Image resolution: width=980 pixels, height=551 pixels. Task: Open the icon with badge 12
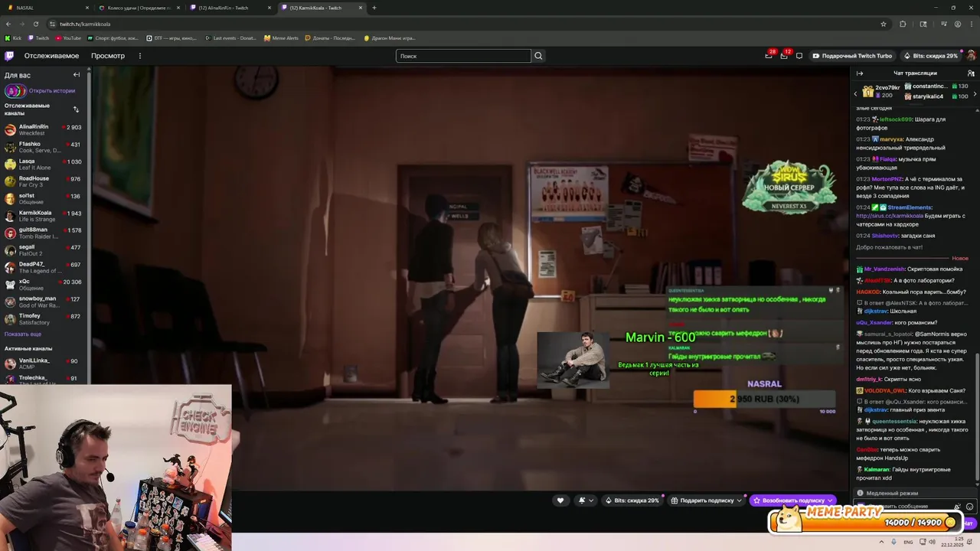(783, 56)
